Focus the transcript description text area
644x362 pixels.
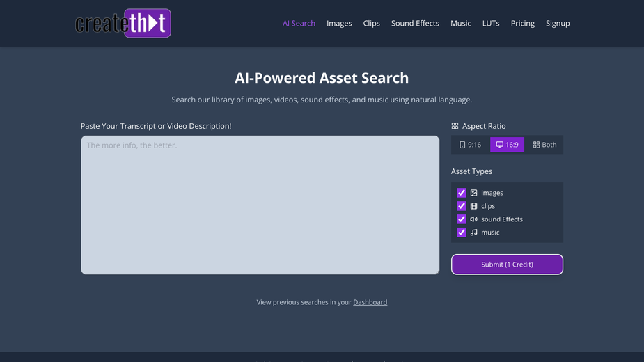click(260, 205)
